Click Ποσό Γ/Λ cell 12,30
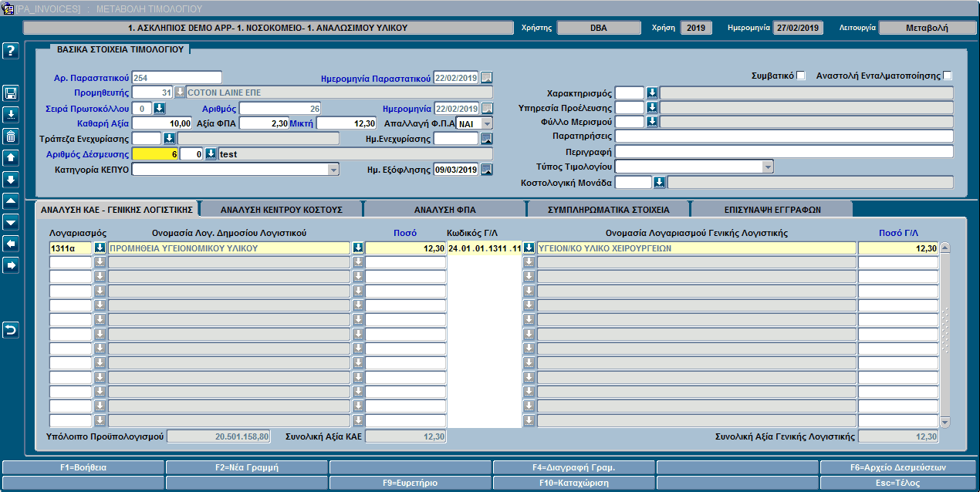Screen dimensions: 980x492 click(x=898, y=248)
